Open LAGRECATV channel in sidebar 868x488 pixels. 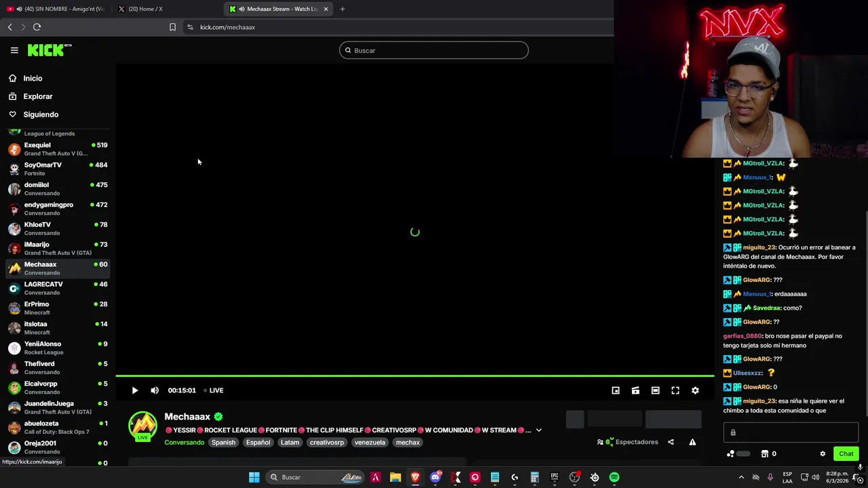[58, 288]
